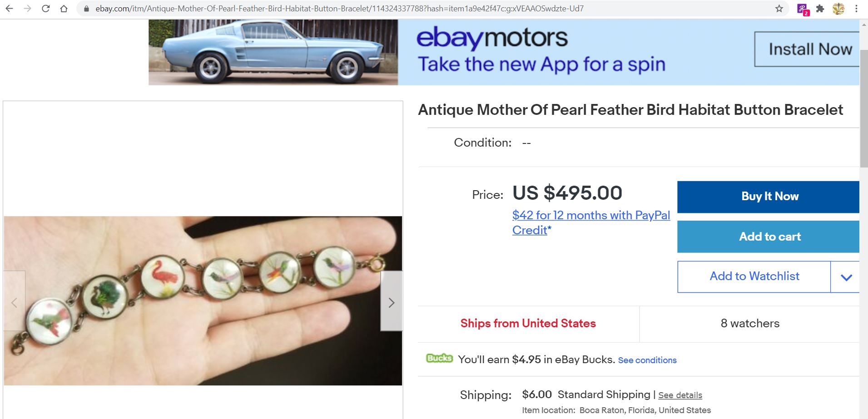View shipping See details link
Image resolution: width=868 pixels, height=419 pixels.
pyautogui.click(x=680, y=395)
